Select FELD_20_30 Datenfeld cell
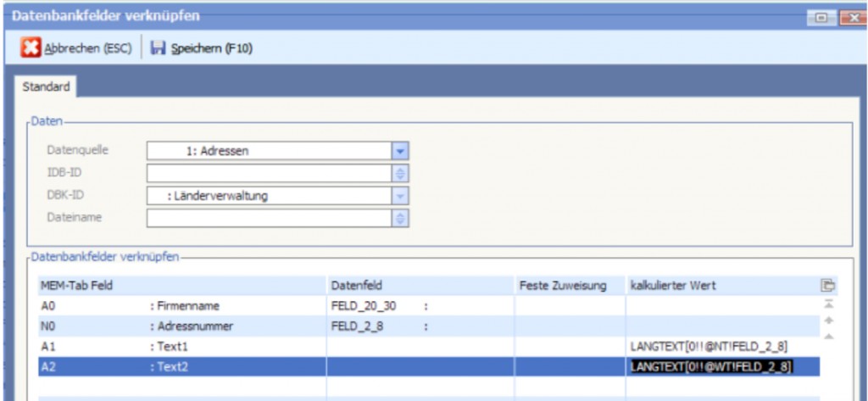The width and height of the screenshot is (868, 401). pyautogui.click(x=364, y=306)
